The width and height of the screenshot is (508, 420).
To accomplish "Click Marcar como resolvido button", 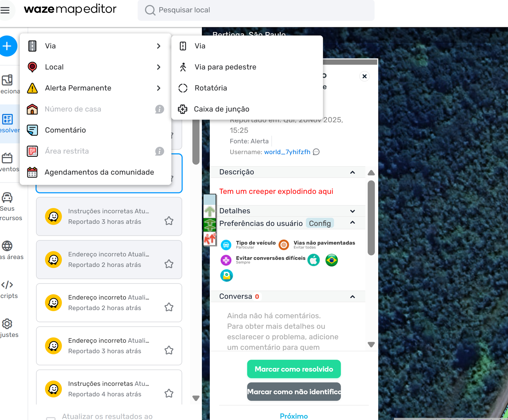I will (x=294, y=369).
